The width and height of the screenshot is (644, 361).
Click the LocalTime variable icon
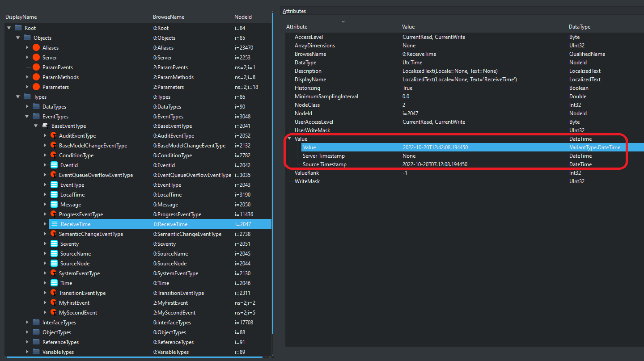pyautogui.click(x=54, y=195)
